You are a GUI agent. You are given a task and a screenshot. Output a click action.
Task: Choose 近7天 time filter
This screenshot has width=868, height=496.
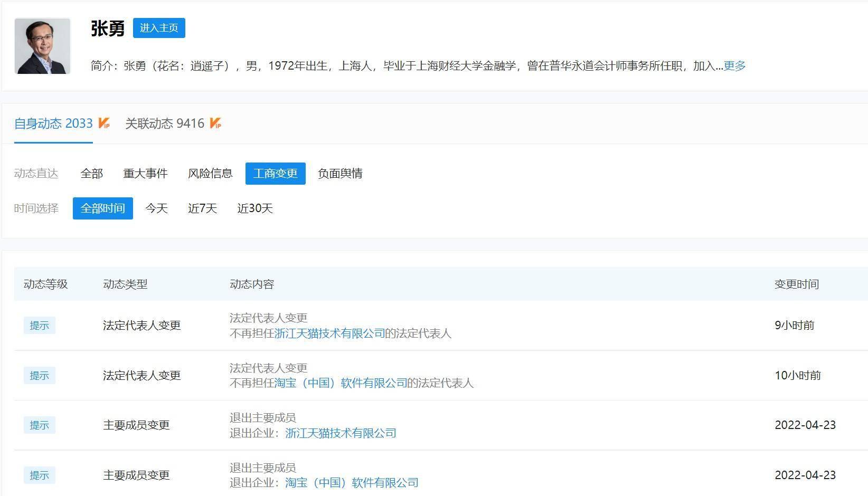[x=202, y=208]
